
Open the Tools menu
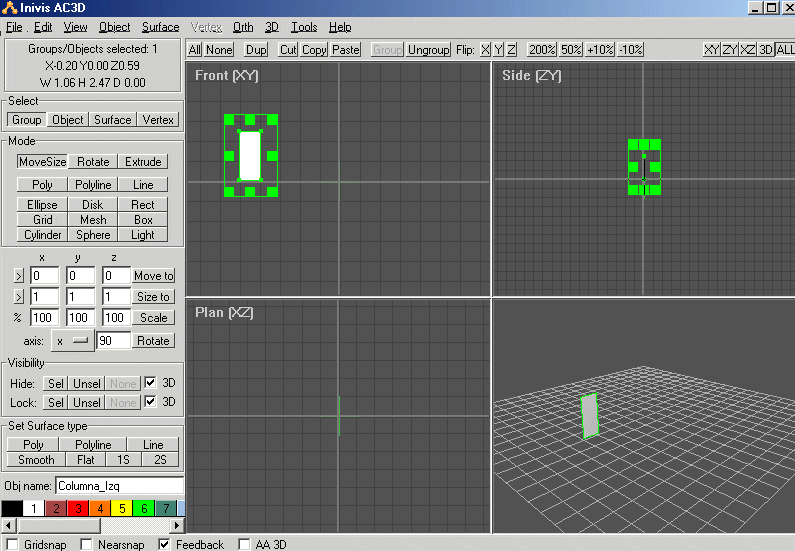pyautogui.click(x=304, y=27)
